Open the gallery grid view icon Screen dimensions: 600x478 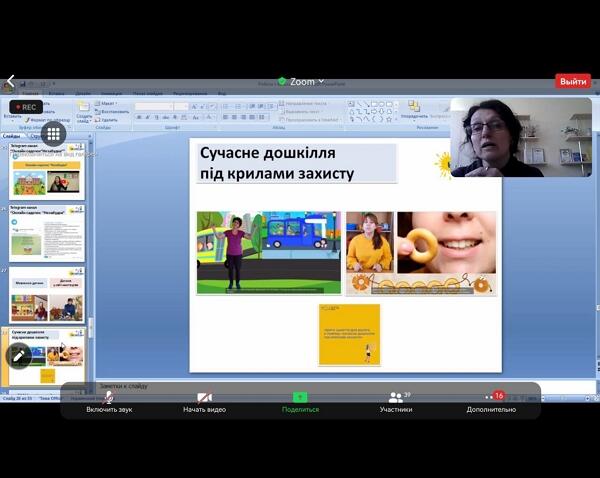click(53, 134)
